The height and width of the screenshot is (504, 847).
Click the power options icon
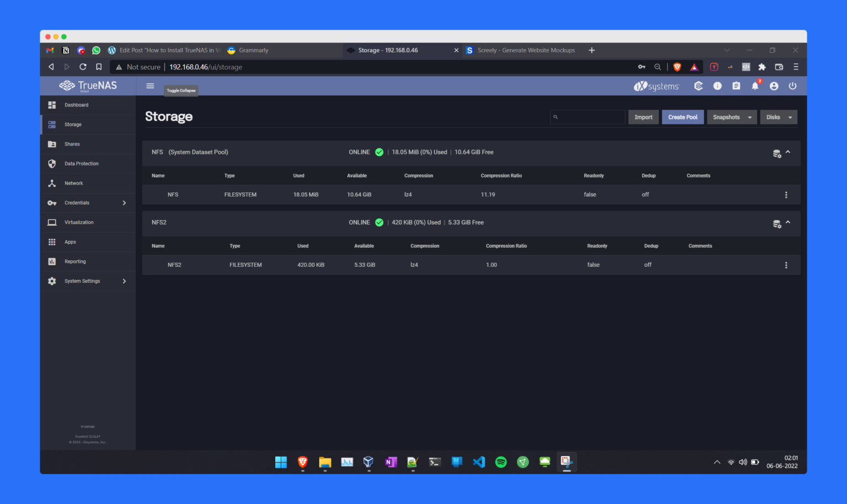pos(792,86)
